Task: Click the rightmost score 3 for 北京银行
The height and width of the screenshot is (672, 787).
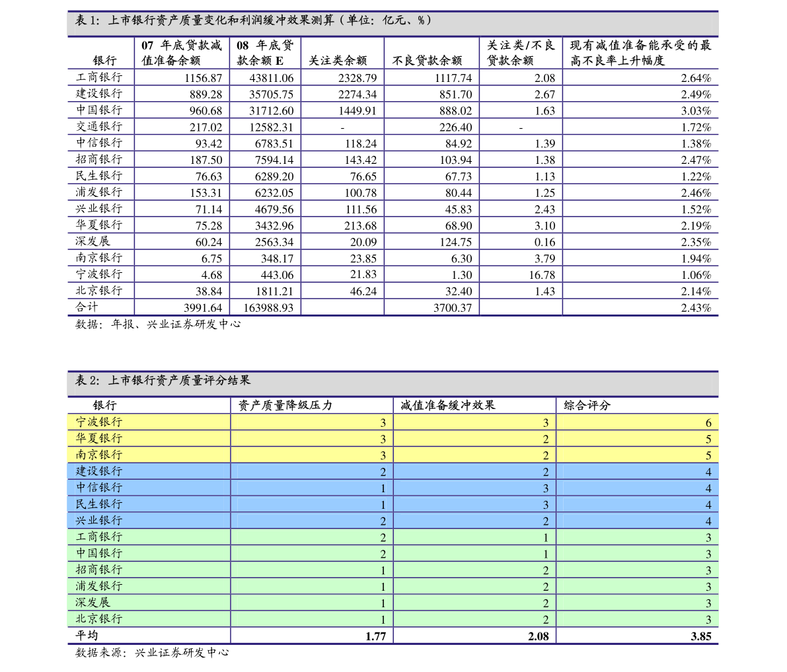Action: point(708,620)
